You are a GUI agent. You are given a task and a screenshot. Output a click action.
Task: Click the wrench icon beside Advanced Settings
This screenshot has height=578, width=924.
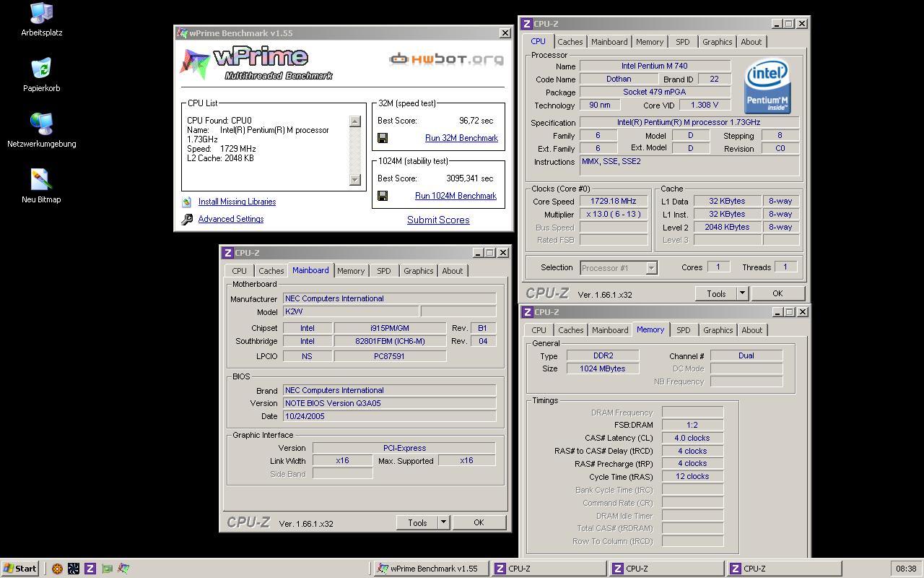point(187,219)
